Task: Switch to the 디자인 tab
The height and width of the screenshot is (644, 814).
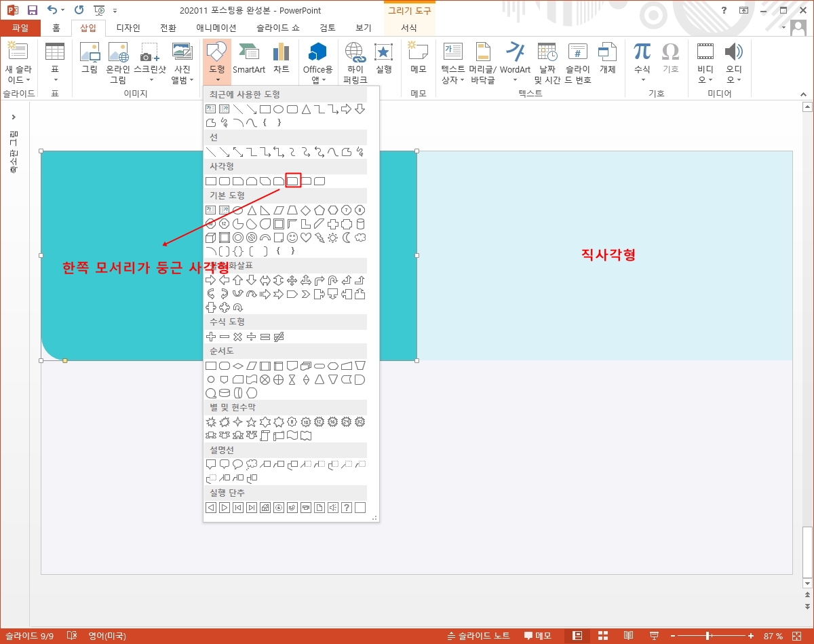Action: (x=128, y=28)
